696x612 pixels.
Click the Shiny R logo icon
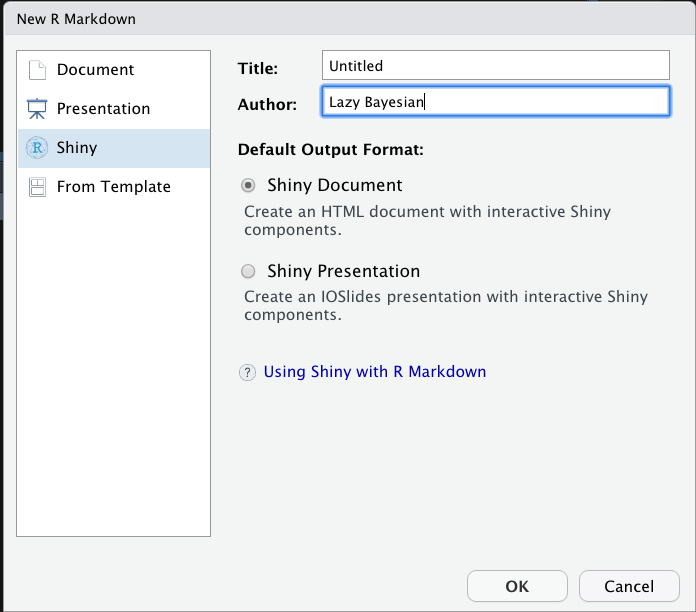(x=37, y=148)
